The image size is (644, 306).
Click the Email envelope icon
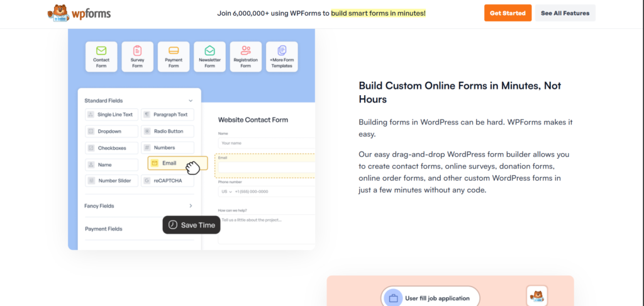click(x=155, y=163)
